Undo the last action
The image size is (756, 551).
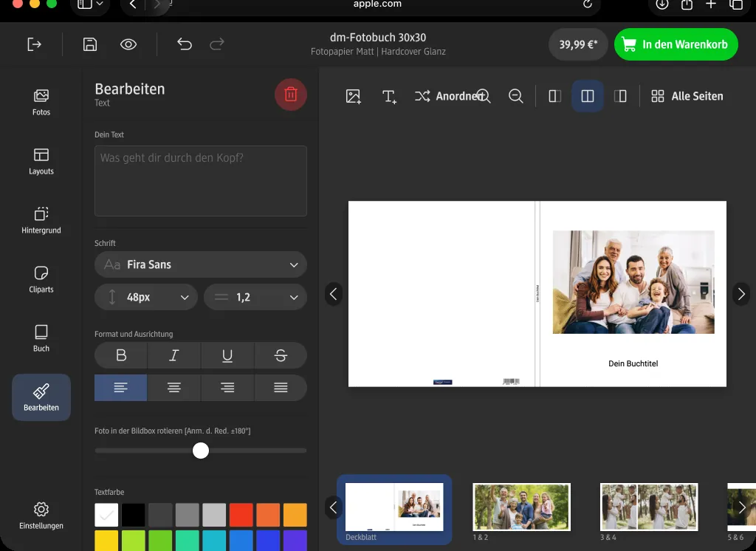pos(185,44)
